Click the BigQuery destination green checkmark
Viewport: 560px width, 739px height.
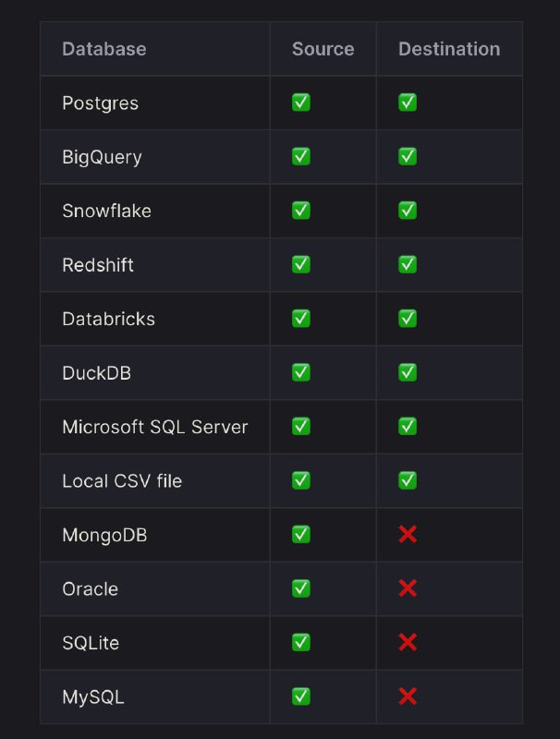[408, 156]
